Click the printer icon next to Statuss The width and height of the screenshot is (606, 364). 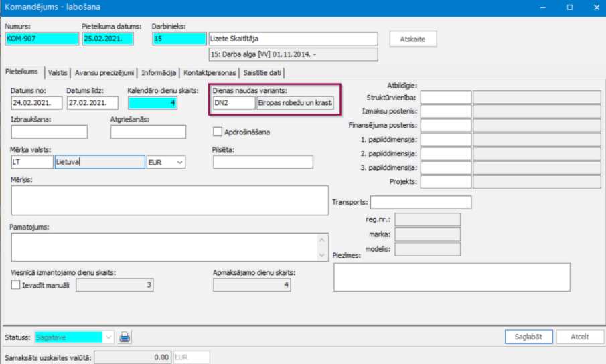(x=125, y=337)
